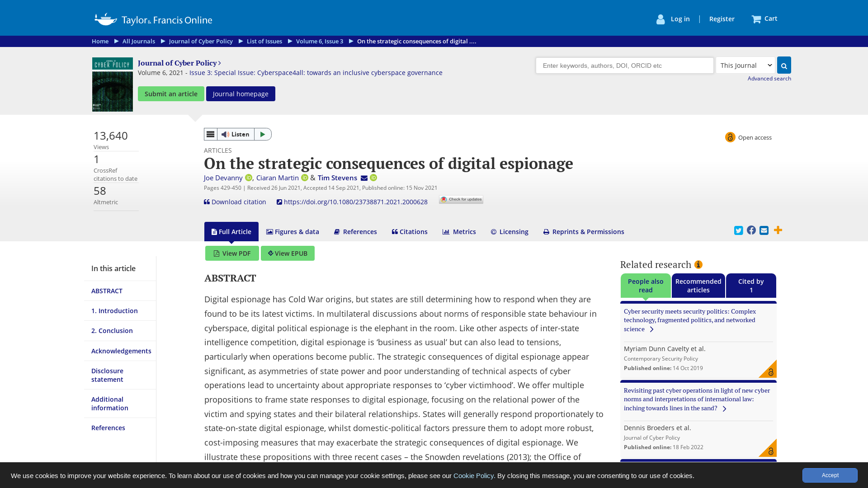Viewport: 868px width, 488px height.
Task: Open the Cookie Policy link
Action: coord(473,475)
